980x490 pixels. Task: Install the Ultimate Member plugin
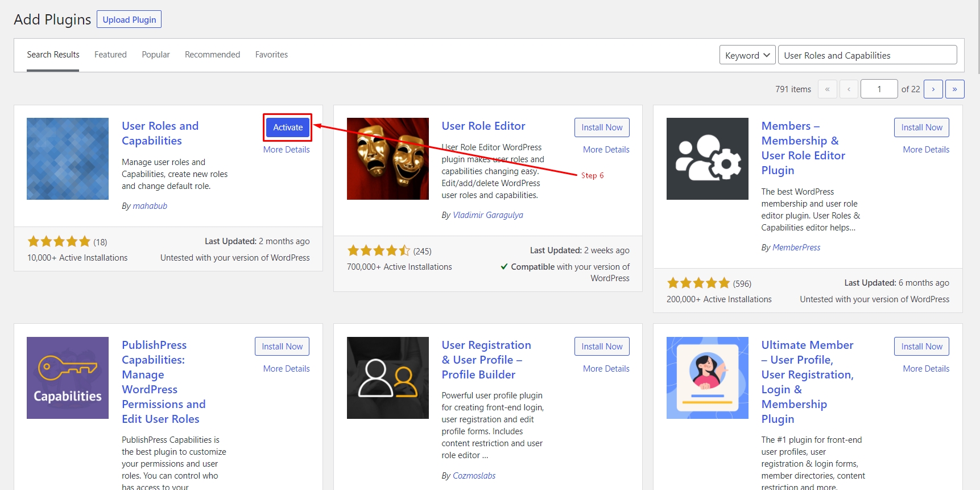pyautogui.click(x=921, y=347)
